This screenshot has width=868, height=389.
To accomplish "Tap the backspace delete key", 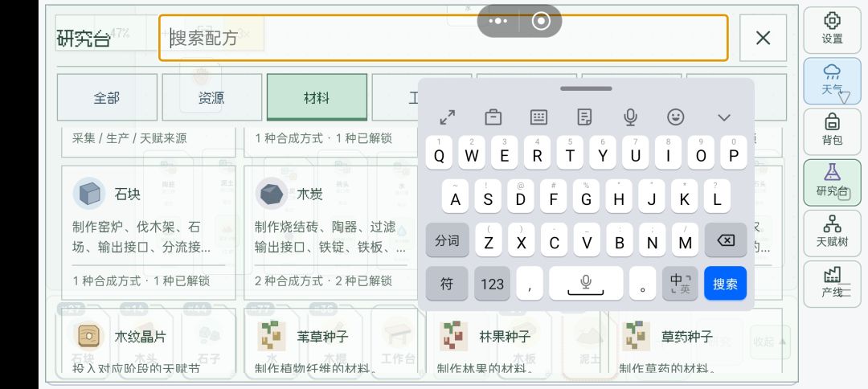I will [726, 240].
